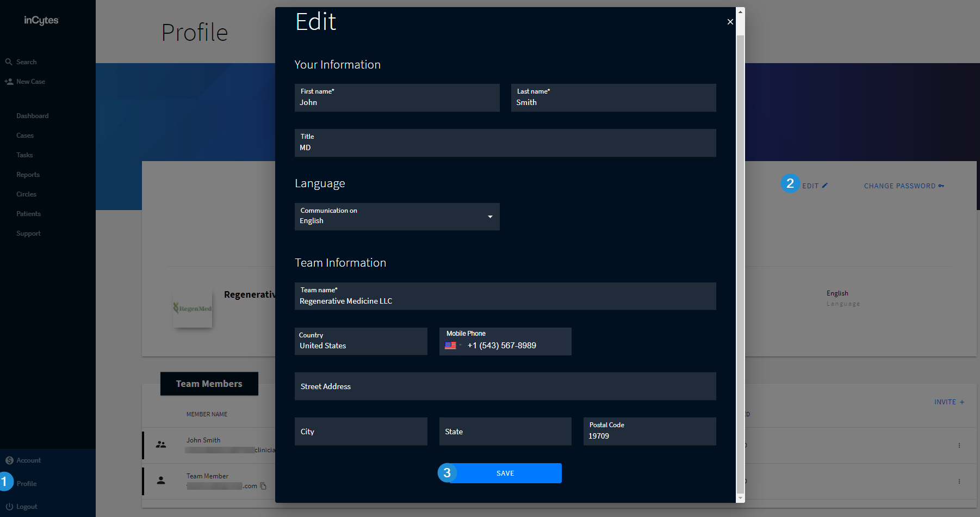The height and width of the screenshot is (517, 980).
Task: Click the Search icon in the sidebar
Action: coord(9,62)
